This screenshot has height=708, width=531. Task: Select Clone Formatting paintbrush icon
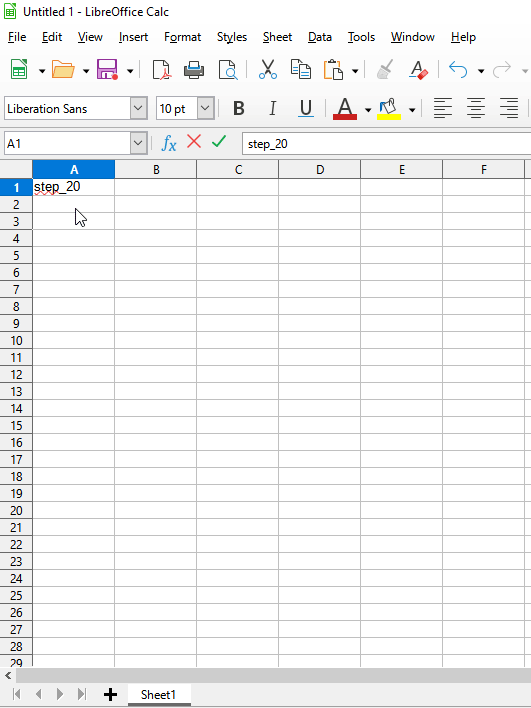pos(385,70)
